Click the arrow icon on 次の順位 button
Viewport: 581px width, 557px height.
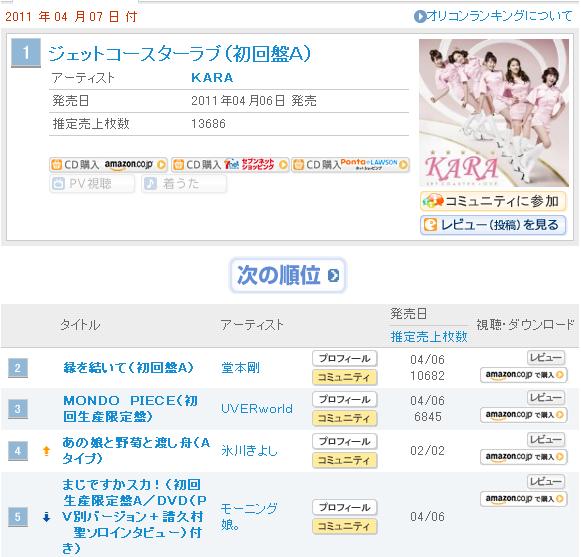point(333,276)
